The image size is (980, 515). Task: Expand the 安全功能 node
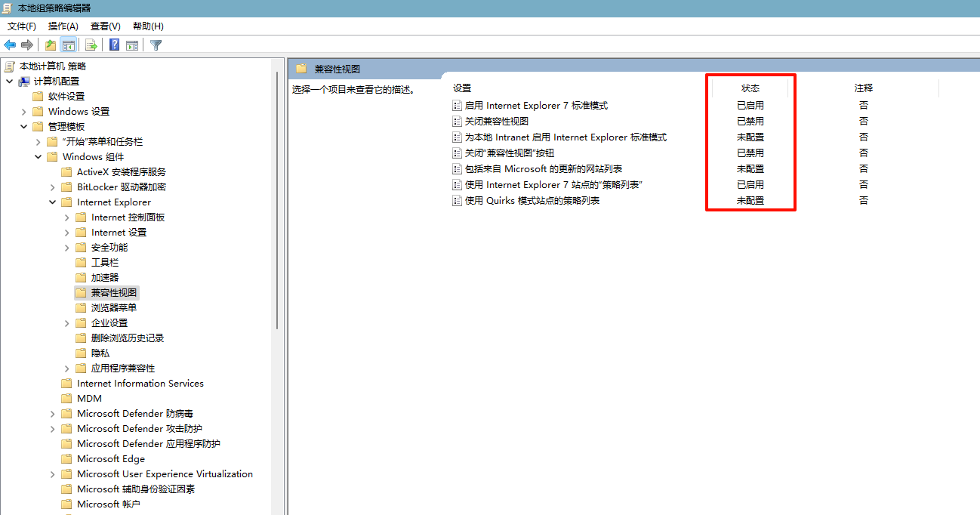point(66,247)
